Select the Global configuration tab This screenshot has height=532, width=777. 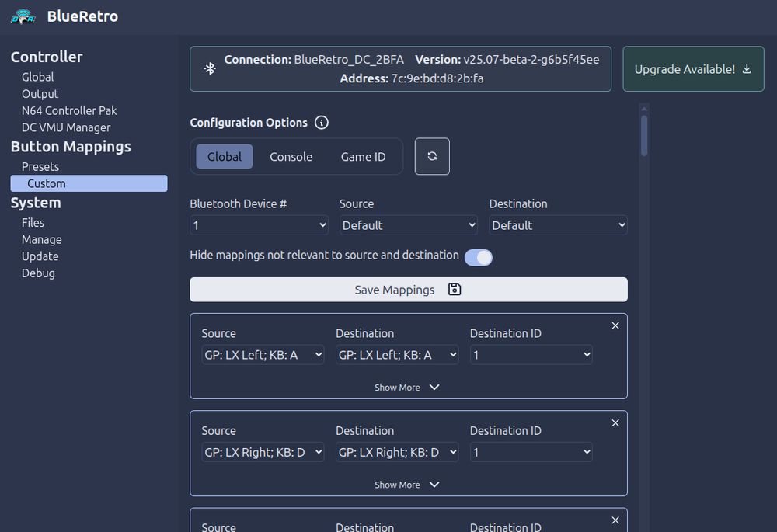pos(225,157)
